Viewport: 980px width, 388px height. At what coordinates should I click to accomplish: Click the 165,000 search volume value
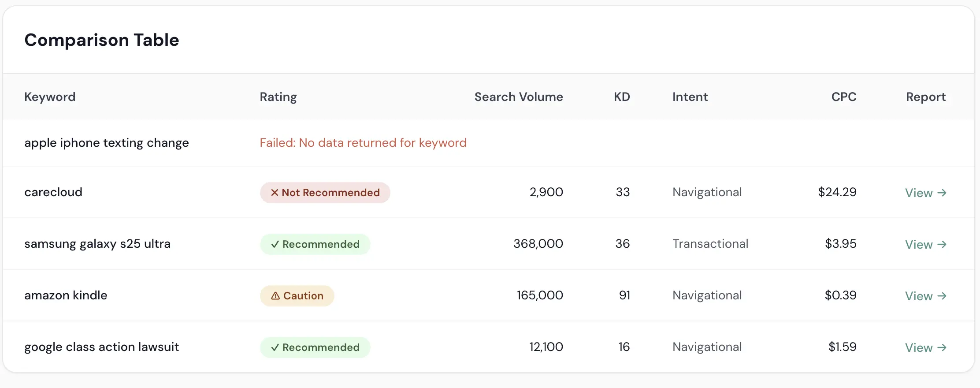[540, 295]
